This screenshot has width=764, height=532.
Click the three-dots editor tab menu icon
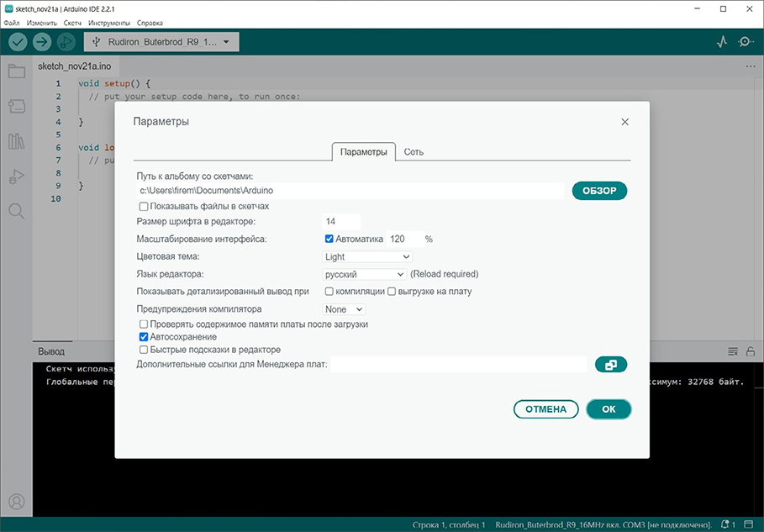(751, 66)
